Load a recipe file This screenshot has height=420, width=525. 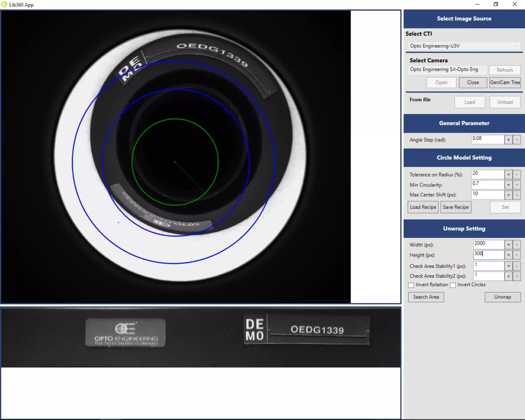tap(423, 207)
